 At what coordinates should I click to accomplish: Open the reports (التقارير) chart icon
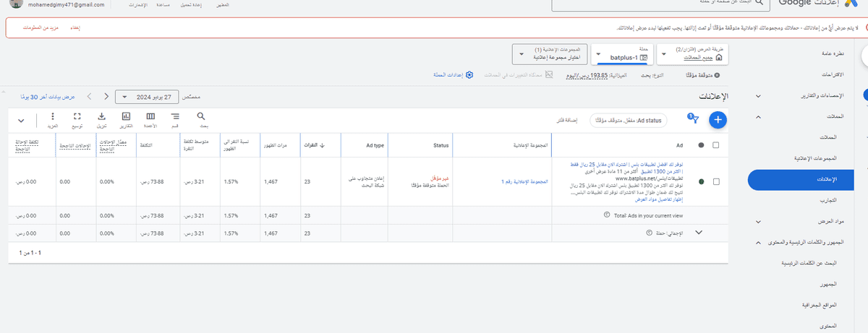[x=126, y=119]
